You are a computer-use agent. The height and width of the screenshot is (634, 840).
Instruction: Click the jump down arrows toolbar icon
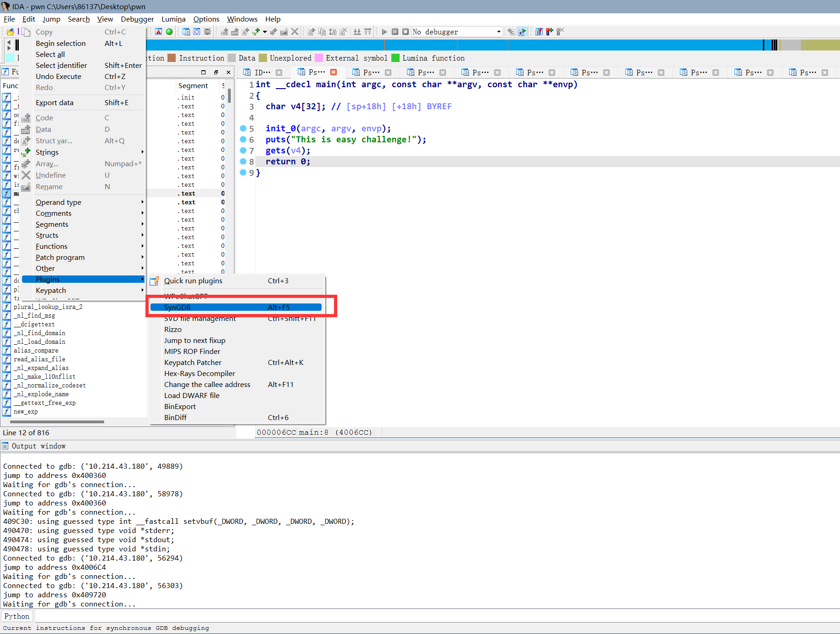357,32
